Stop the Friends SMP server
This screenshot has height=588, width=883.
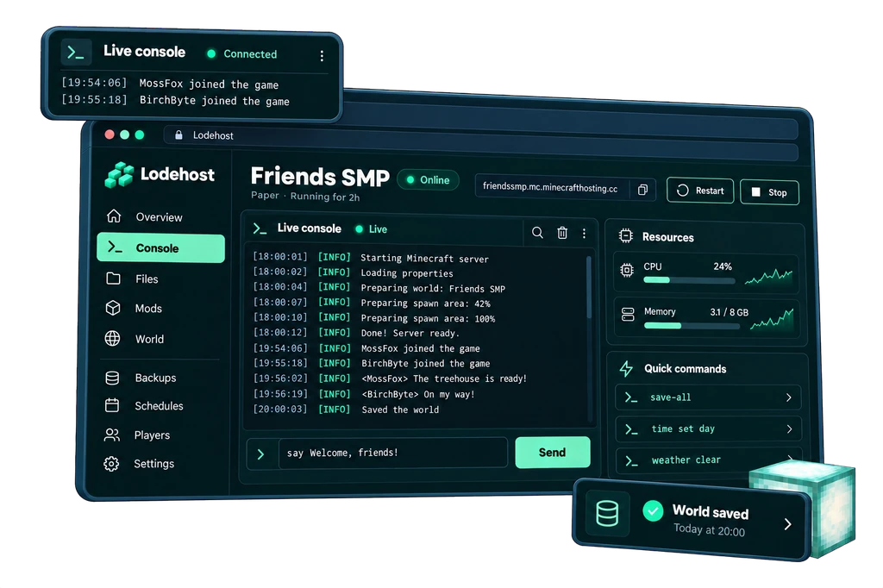[769, 192]
